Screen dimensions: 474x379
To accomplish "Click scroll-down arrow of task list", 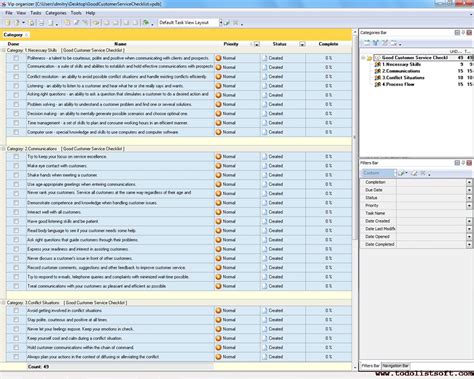I will pos(355,367).
